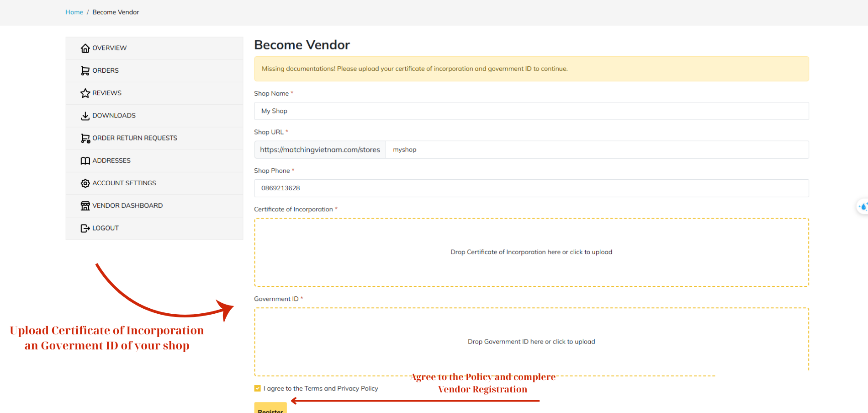Focus the Shop Phone input field
Image resolution: width=868 pixels, height=413 pixels.
[531, 188]
